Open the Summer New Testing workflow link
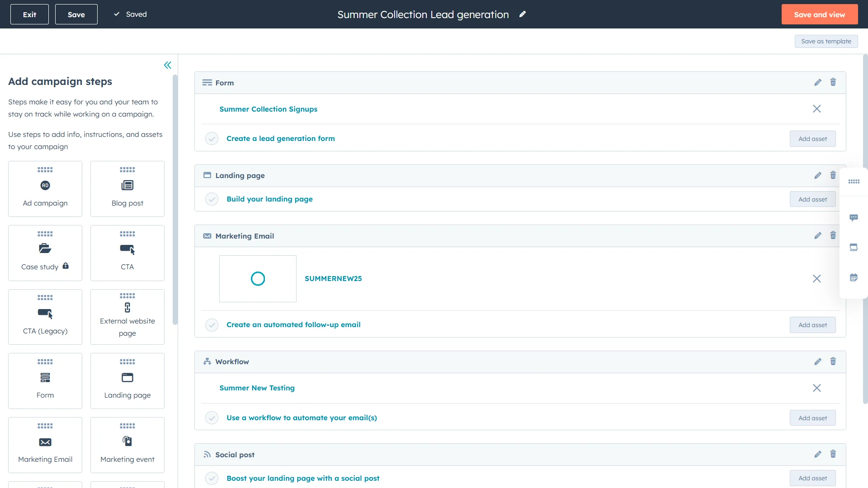 click(x=257, y=388)
